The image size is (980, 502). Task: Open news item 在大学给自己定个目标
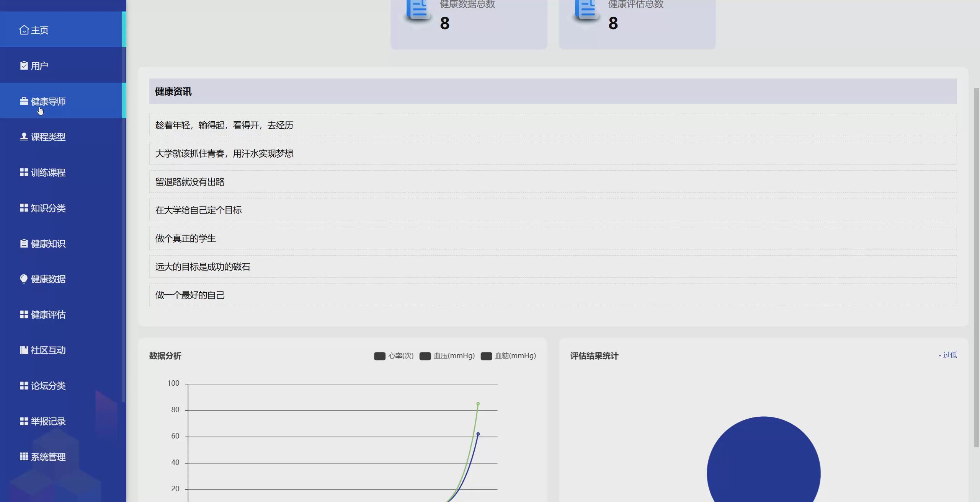click(553, 210)
